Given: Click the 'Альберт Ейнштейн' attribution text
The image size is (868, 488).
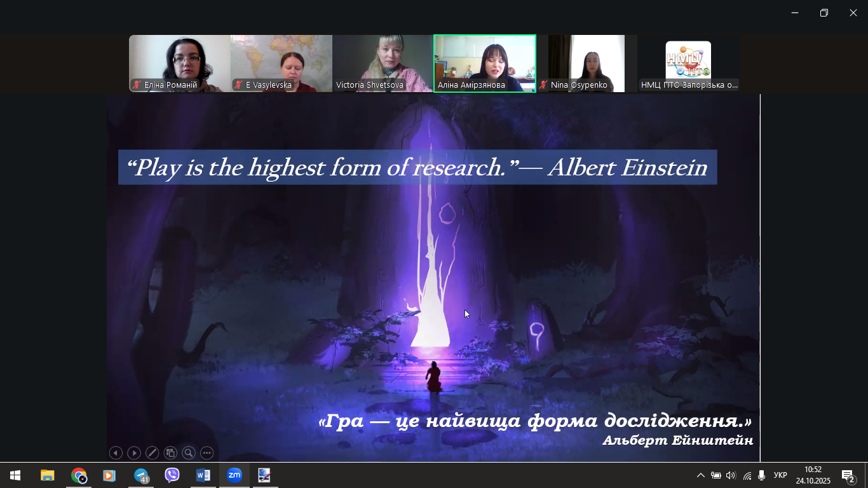Looking at the screenshot, I should point(678,440).
